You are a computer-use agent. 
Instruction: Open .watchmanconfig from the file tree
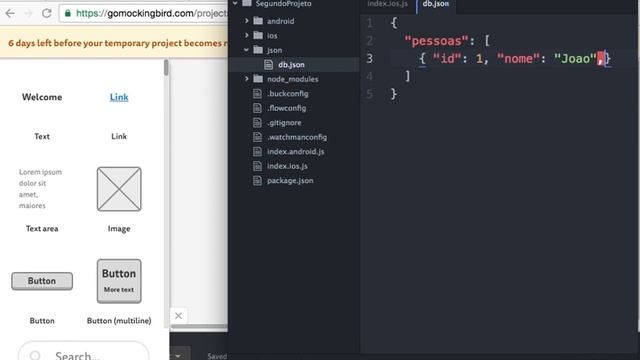(x=297, y=137)
